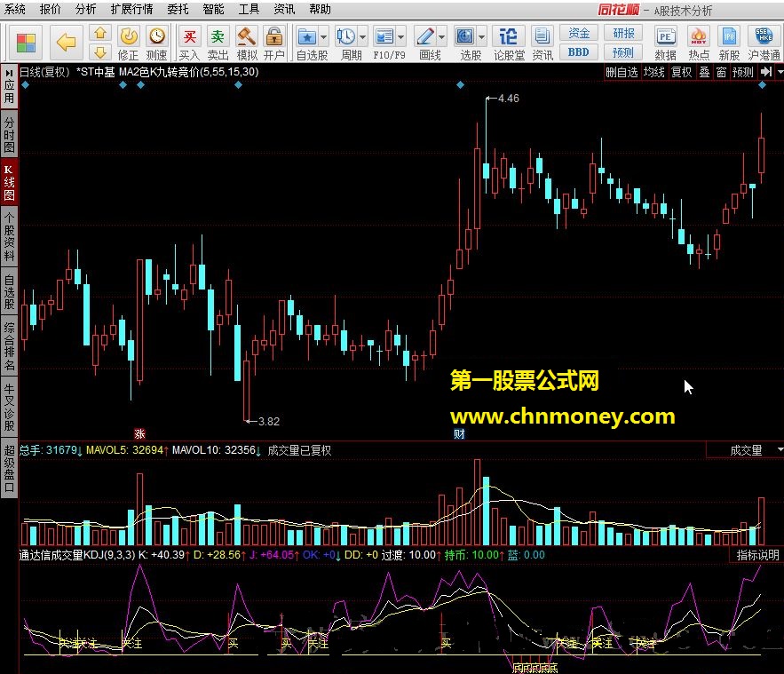Screen dimensions: 784x674
Task: Switch to the 自选股 sidebar tab
Action: [x=9, y=291]
